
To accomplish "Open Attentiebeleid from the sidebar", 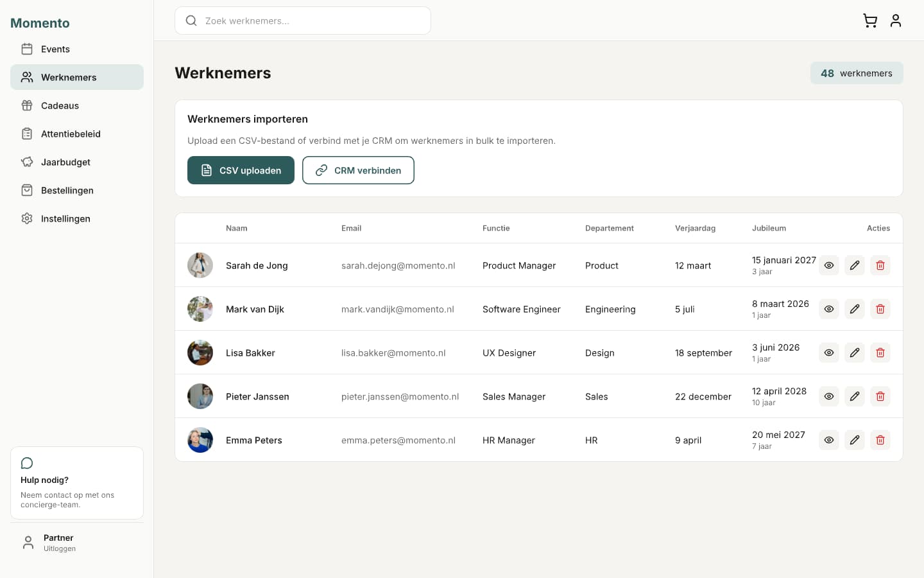I will click(x=71, y=134).
